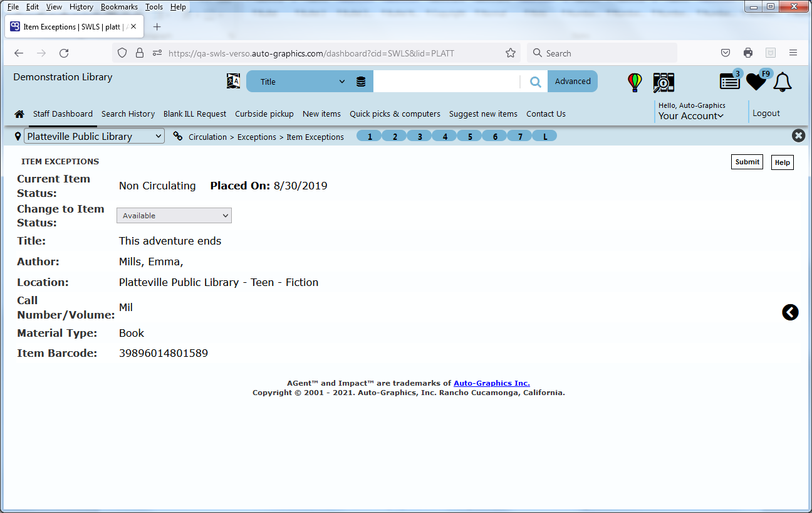Open Contact Us page
Viewport: 812px width, 513px height.
(x=546, y=114)
